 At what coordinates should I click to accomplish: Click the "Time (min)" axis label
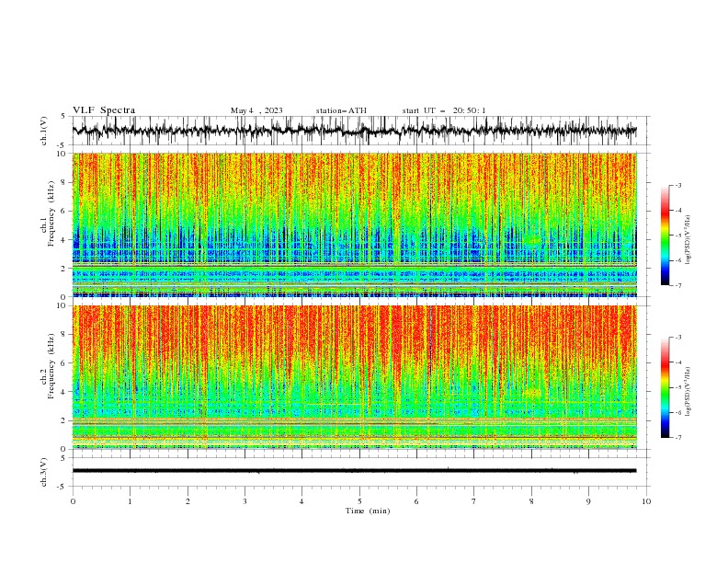click(x=368, y=511)
